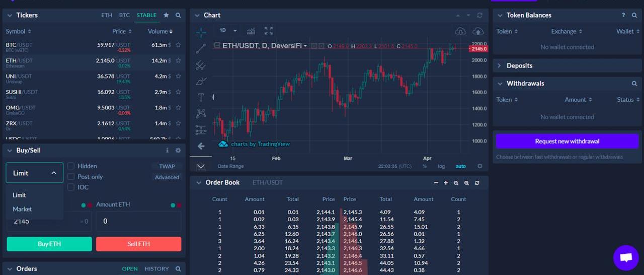The width and height of the screenshot is (644, 275).
Task: Switch tickers to the BTC tab
Action: pyautogui.click(x=124, y=16)
